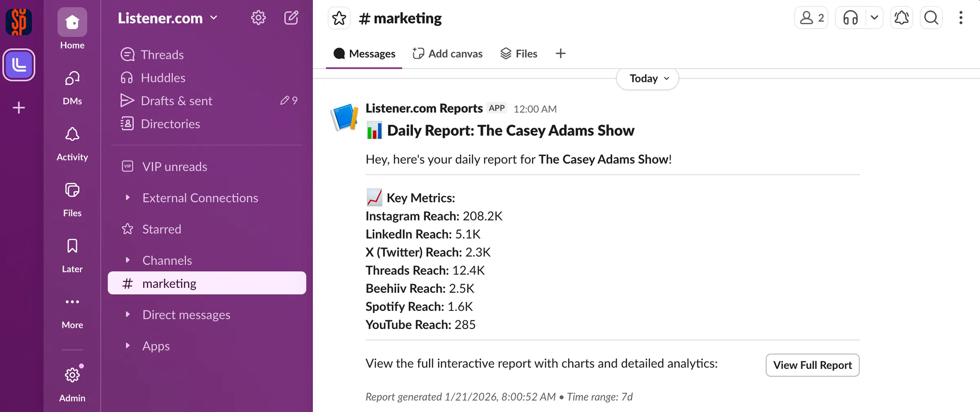Add a new workspace with plus
980x412 pixels.
pyautogui.click(x=19, y=108)
